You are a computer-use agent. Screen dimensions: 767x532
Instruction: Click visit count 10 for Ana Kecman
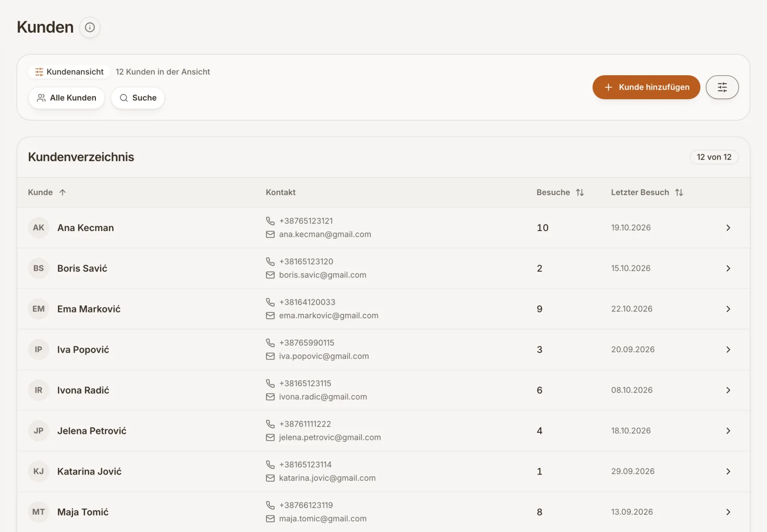(x=543, y=228)
